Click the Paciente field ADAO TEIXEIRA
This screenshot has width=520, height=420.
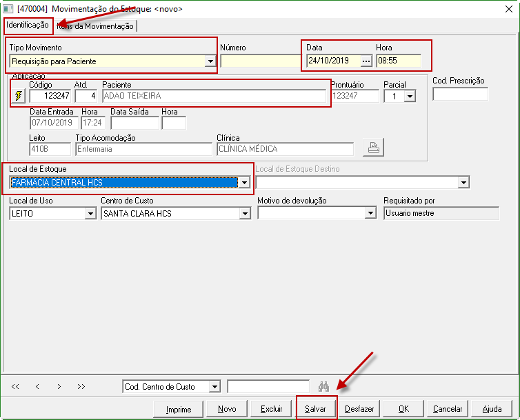(214, 96)
